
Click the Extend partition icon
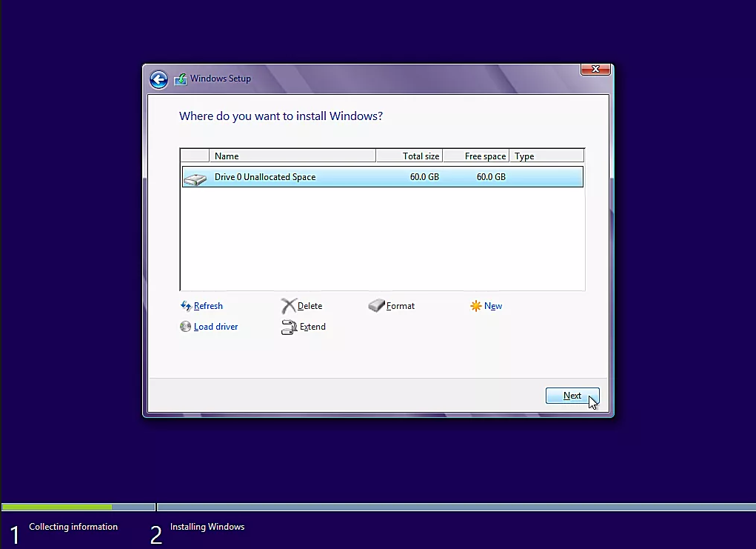(x=289, y=327)
